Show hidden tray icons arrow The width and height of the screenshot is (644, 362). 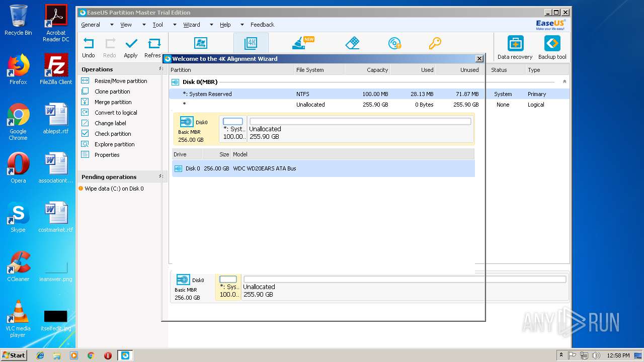(x=561, y=355)
